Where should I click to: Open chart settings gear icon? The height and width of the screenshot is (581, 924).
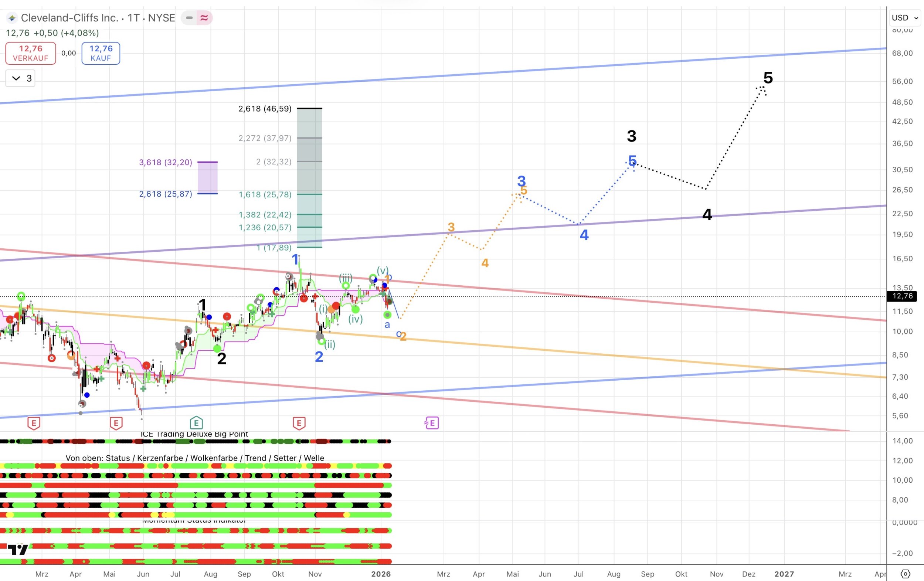(x=905, y=574)
